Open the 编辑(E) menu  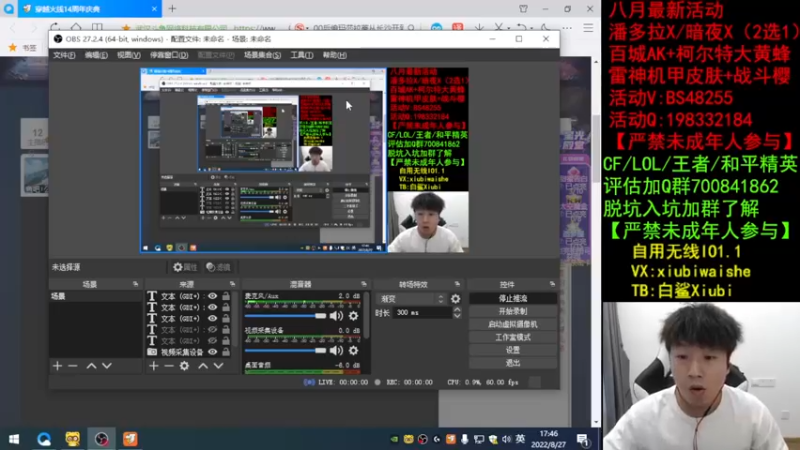(96, 55)
